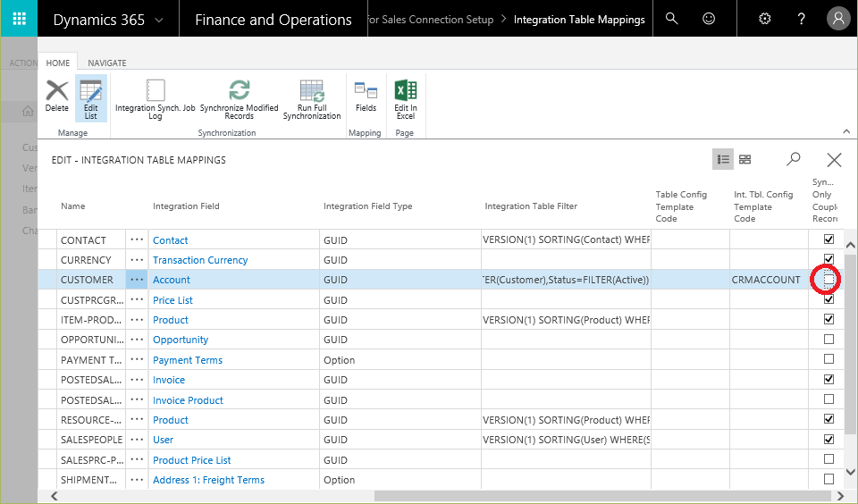The image size is (858, 504).
Task: Switch to list view layout icon
Action: click(723, 159)
